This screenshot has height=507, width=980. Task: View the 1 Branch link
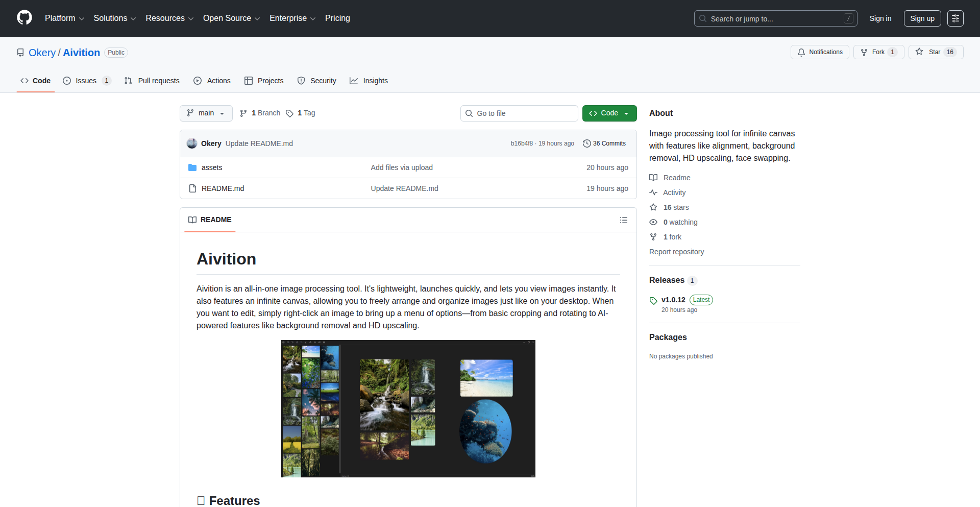pyautogui.click(x=260, y=113)
